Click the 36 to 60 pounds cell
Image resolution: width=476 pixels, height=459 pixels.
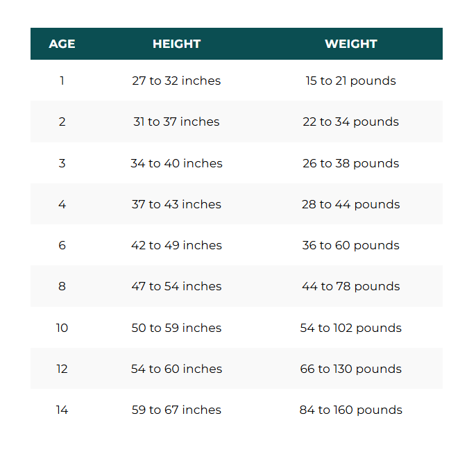[351, 245]
